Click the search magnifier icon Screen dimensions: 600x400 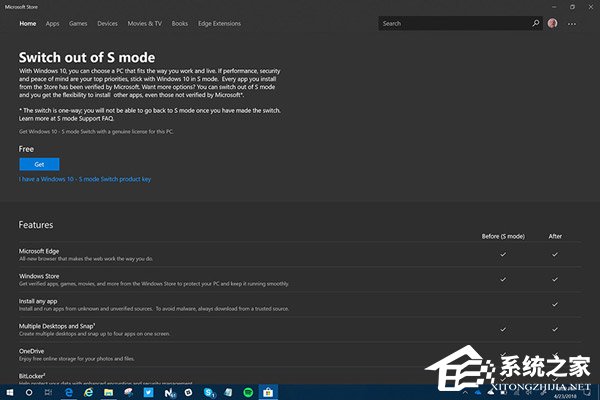[536, 23]
